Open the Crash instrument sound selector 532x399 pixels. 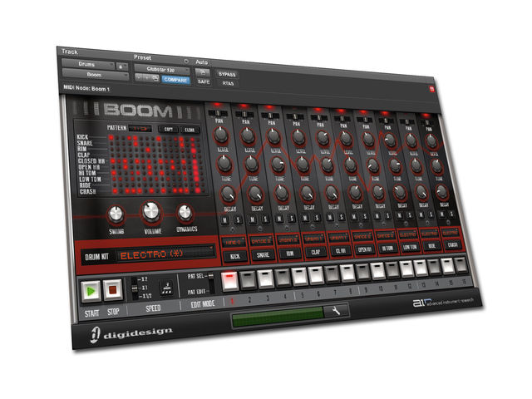pyautogui.click(x=451, y=233)
